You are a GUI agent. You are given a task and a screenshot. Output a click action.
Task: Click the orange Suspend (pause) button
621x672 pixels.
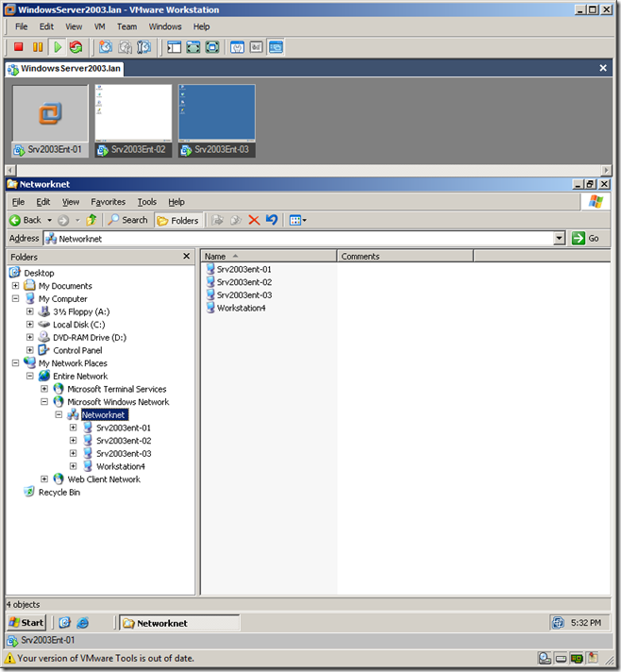point(38,46)
